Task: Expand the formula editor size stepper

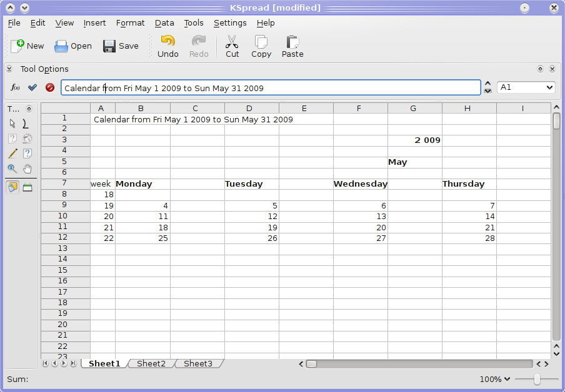Action: point(488,87)
